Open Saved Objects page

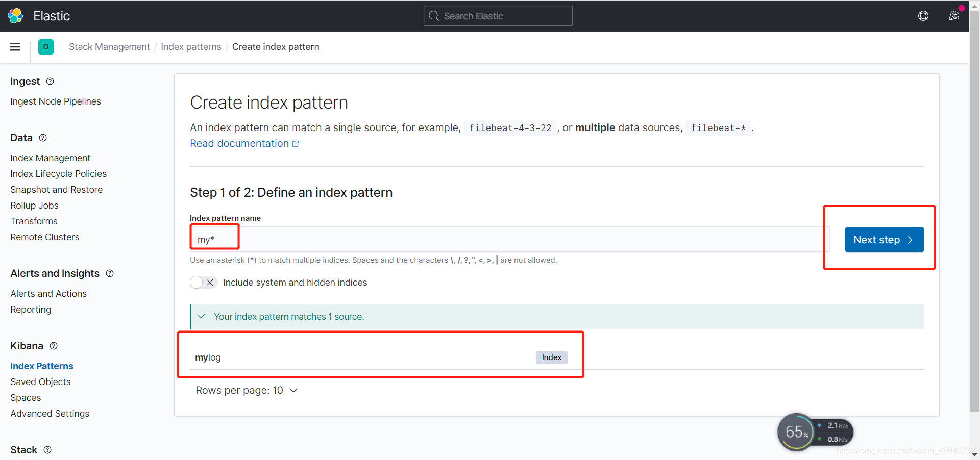[x=40, y=382]
